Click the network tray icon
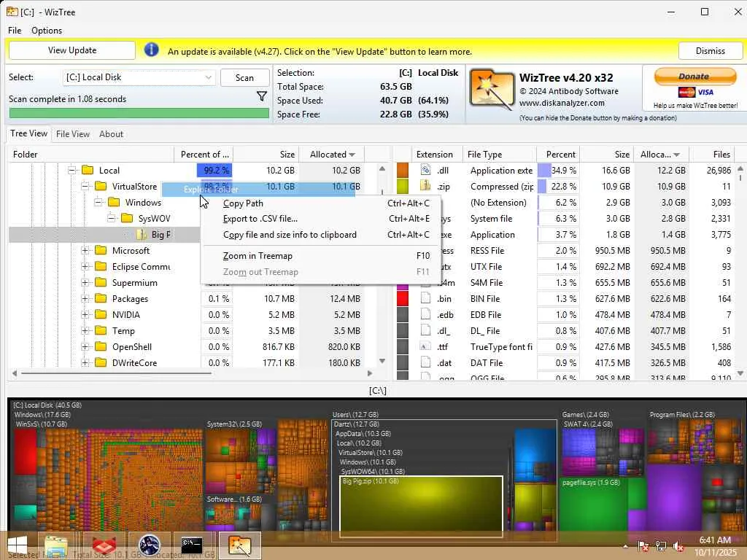 coord(660,545)
